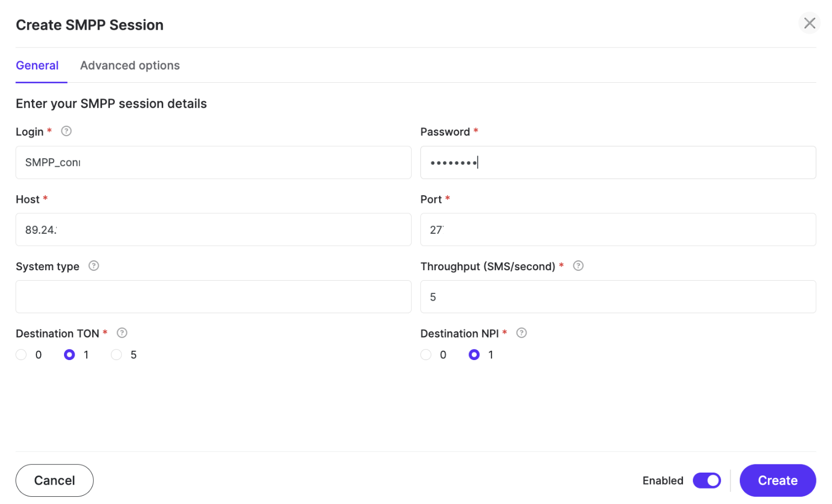832x504 pixels.
Task: Select Destination NPI value 1
Action: 474,355
